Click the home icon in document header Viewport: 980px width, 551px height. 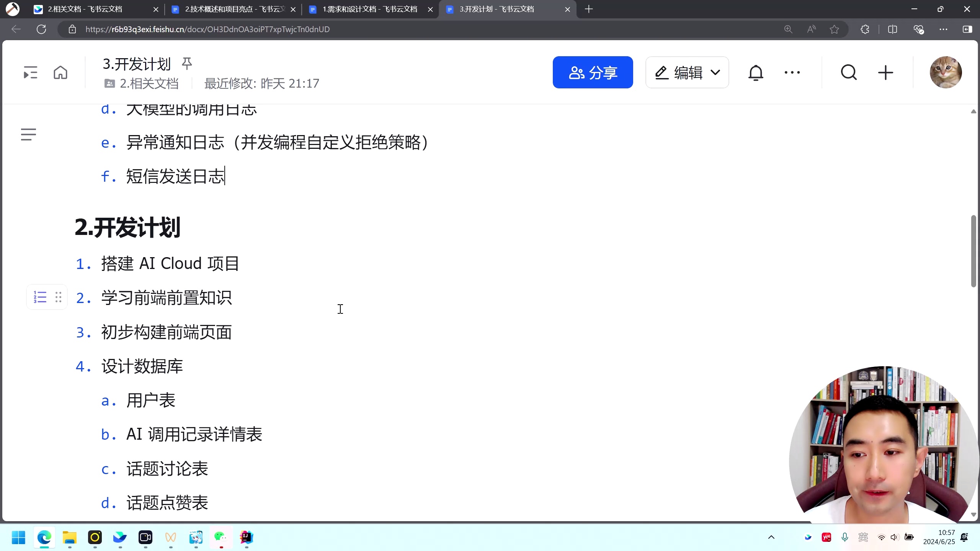coord(60,72)
